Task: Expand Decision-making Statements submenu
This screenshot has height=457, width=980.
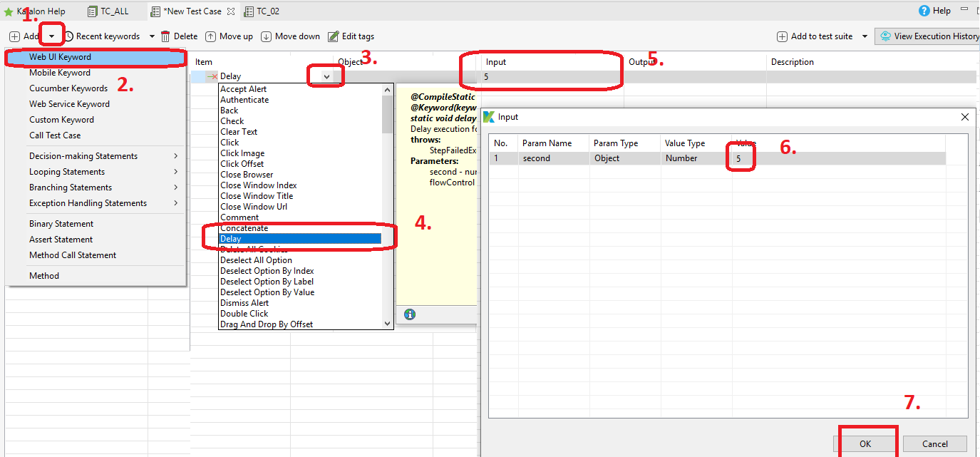Action: [175, 156]
